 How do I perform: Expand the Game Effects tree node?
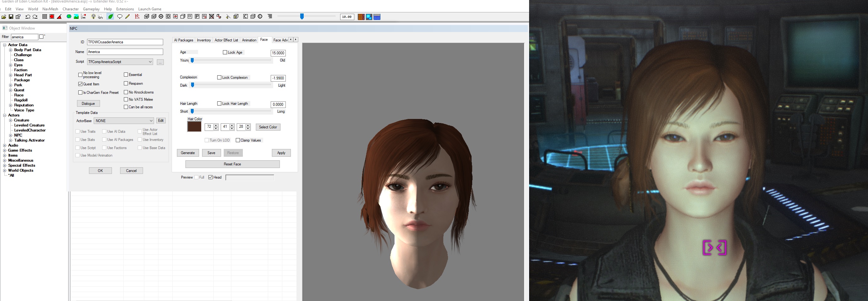(5, 150)
